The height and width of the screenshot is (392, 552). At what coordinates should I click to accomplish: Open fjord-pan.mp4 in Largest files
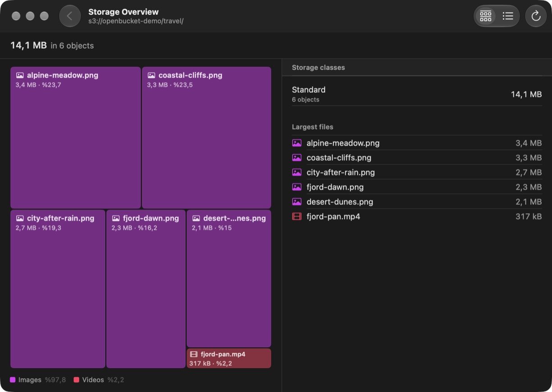pyautogui.click(x=417, y=216)
